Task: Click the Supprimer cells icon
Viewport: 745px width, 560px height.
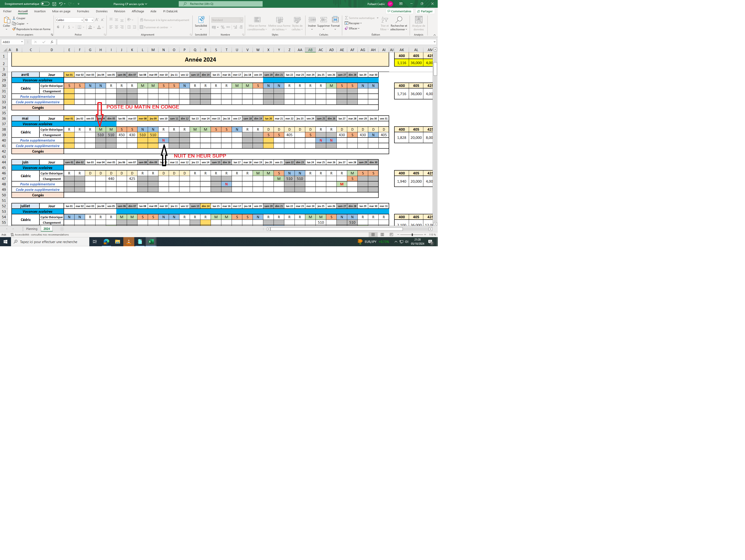Action: pyautogui.click(x=323, y=20)
